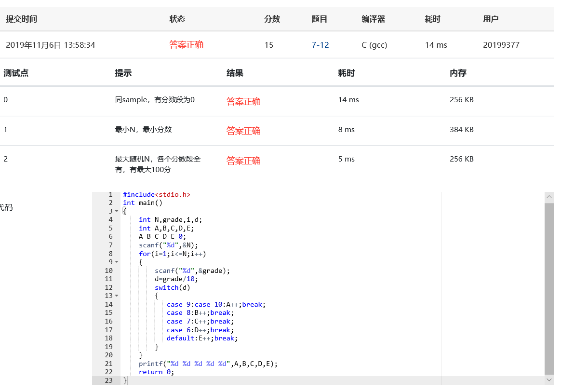
Task: Click test point 1 result 答案正确
Action: 243,131
